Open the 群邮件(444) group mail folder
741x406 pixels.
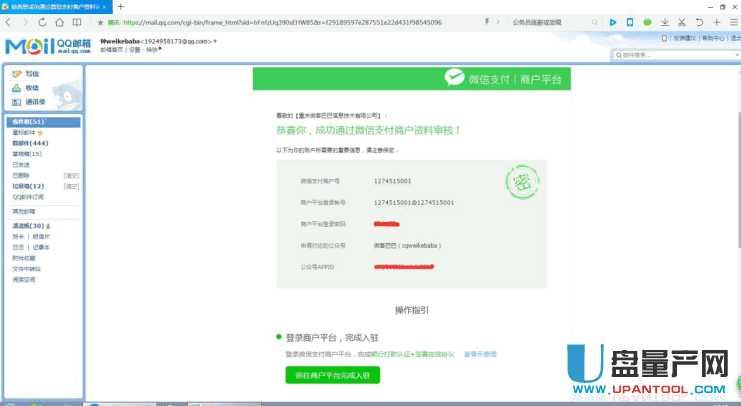[29, 144]
